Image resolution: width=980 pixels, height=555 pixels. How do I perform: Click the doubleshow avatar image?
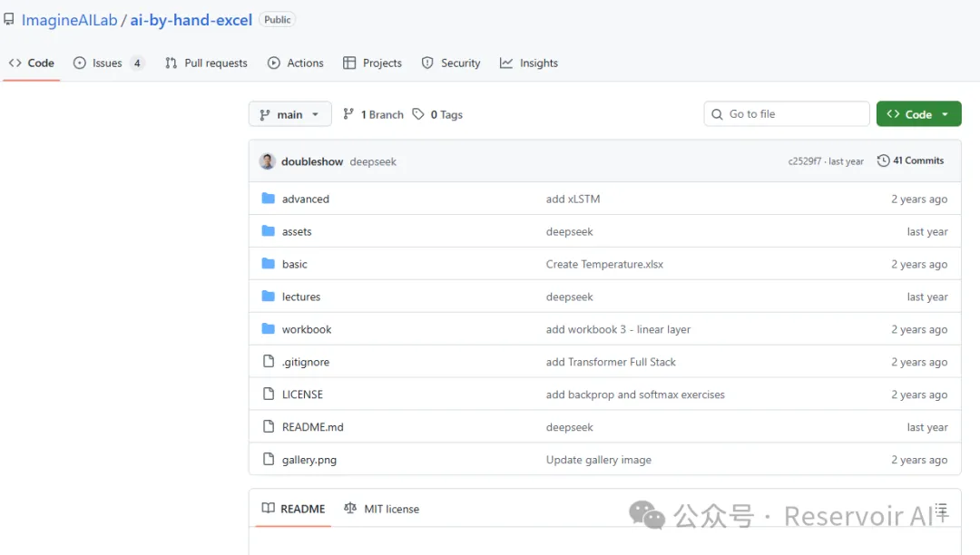point(268,161)
